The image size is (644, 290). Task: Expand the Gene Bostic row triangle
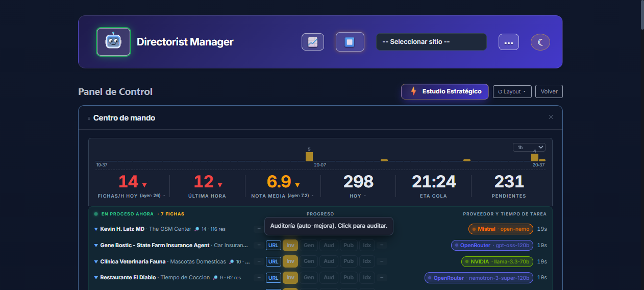click(96, 246)
